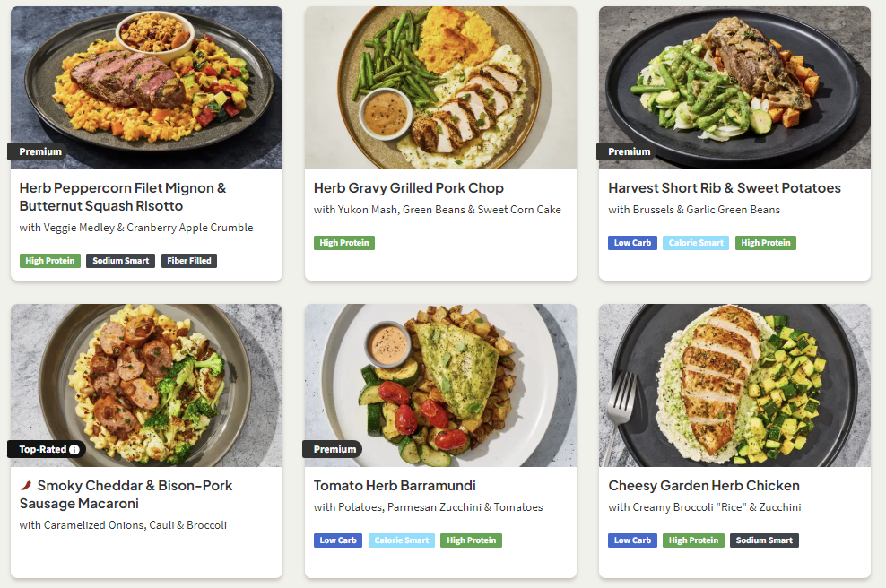Click the info icon on the Top-Rated badge

pos(74,449)
